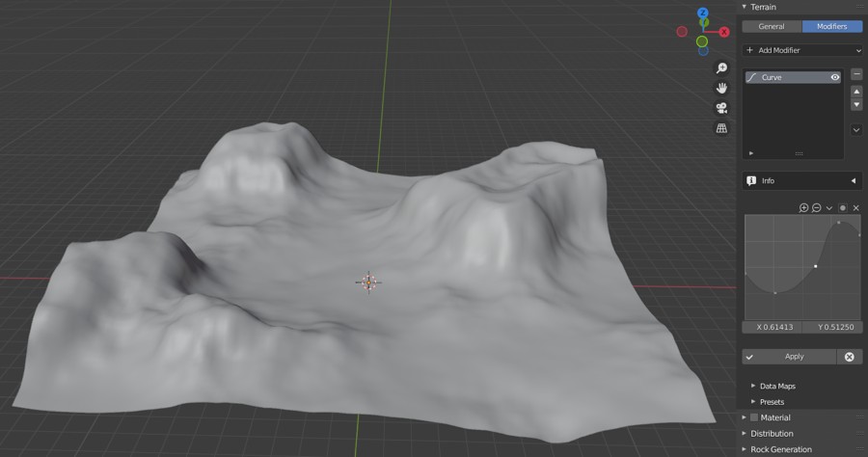Open the Add Modifier dropdown
This screenshot has height=457, width=868.
[802, 50]
